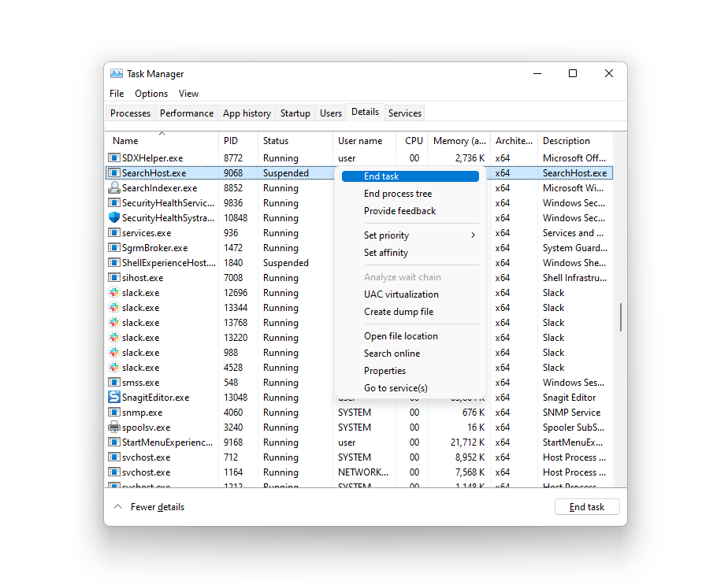The image size is (728, 585).
Task: Switch to the Users tab
Action: 331,113
